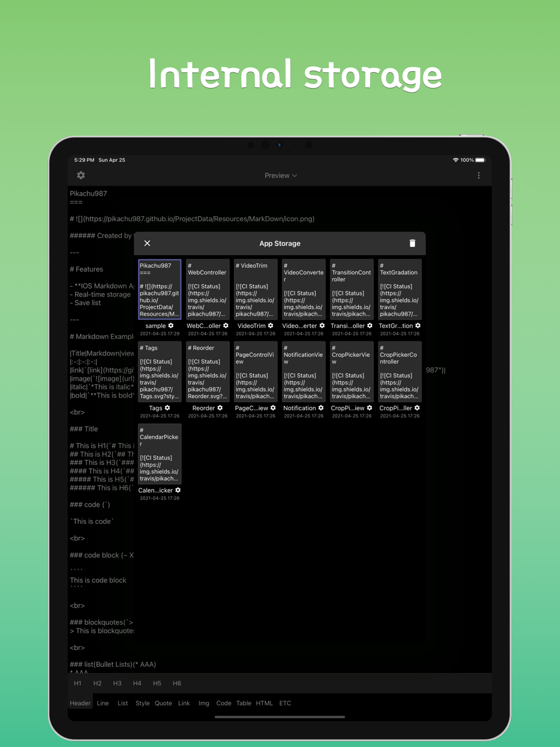Switch to the List tab
The image size is (560, 747).
(123, 703)
